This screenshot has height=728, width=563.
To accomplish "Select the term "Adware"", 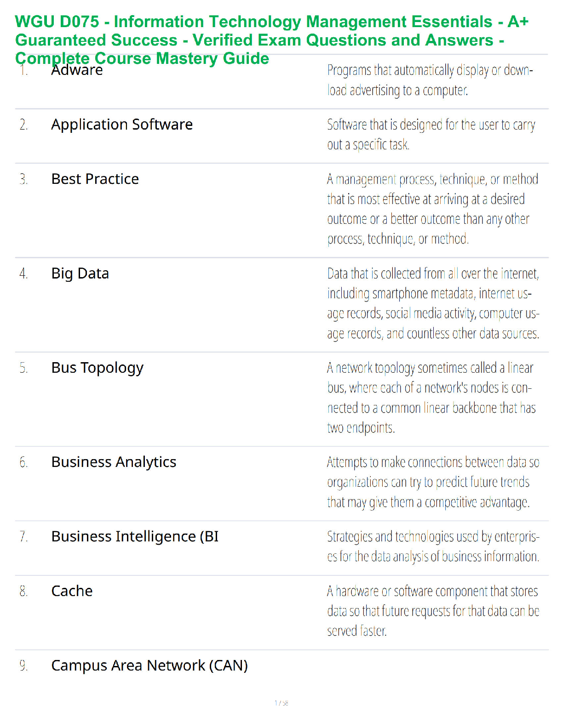I will (x=77, y=71).
